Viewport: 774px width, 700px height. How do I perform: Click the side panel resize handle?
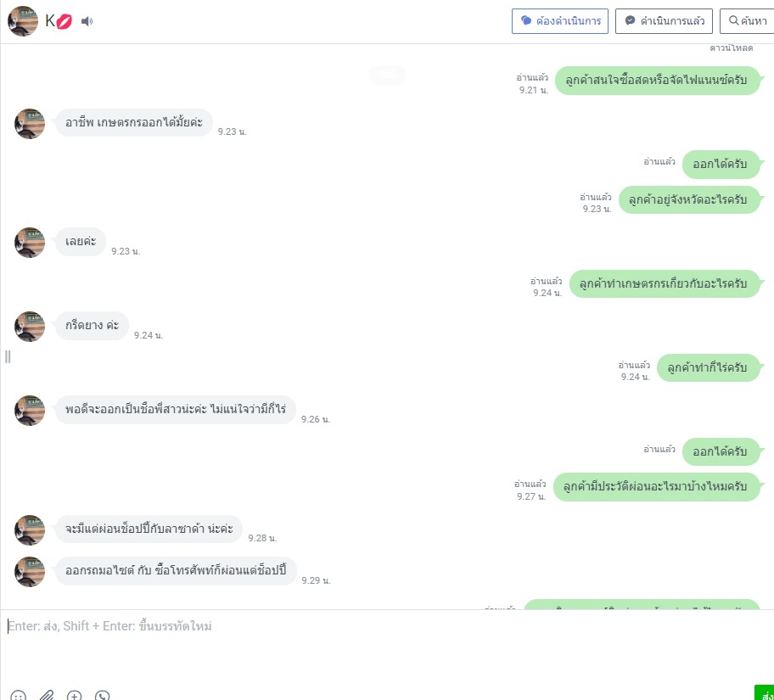click(x=8, y=356)
